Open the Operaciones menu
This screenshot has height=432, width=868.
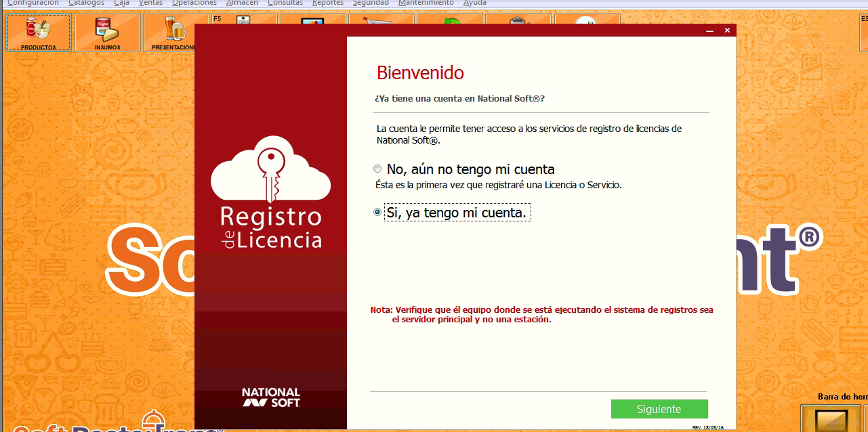[x=194, y=3]
